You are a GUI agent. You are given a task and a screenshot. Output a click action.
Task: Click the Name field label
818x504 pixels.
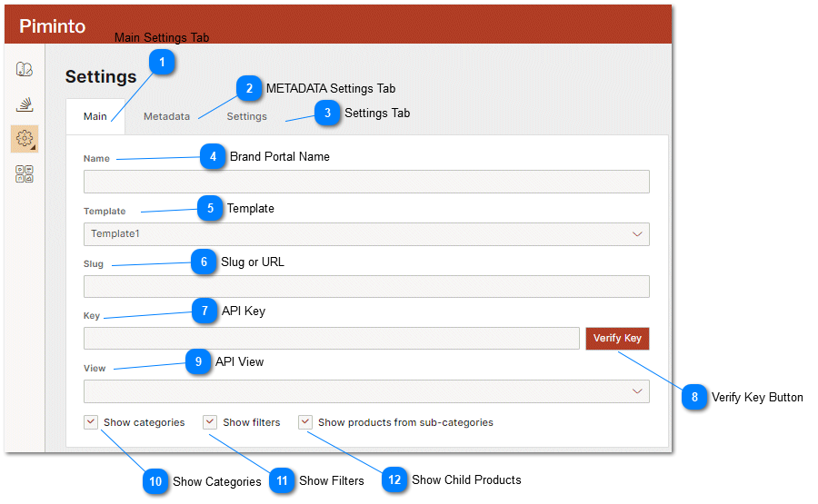pyautogui.click(x=96, y=158)
